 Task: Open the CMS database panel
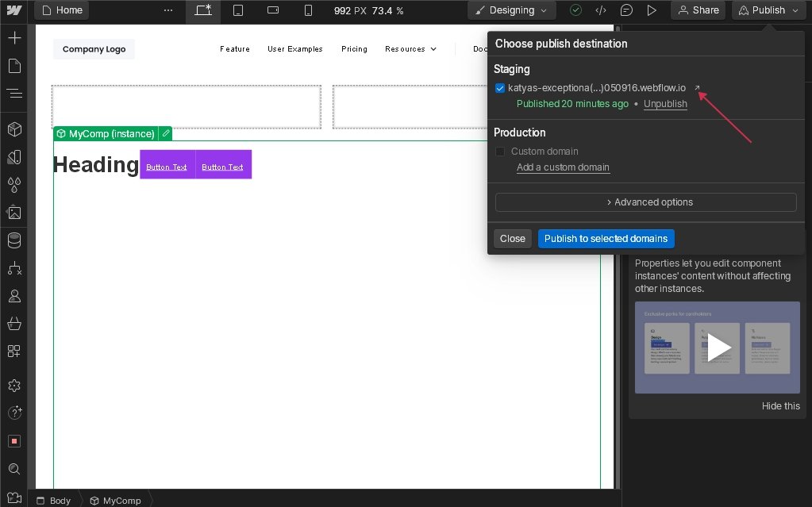point(14,240)
